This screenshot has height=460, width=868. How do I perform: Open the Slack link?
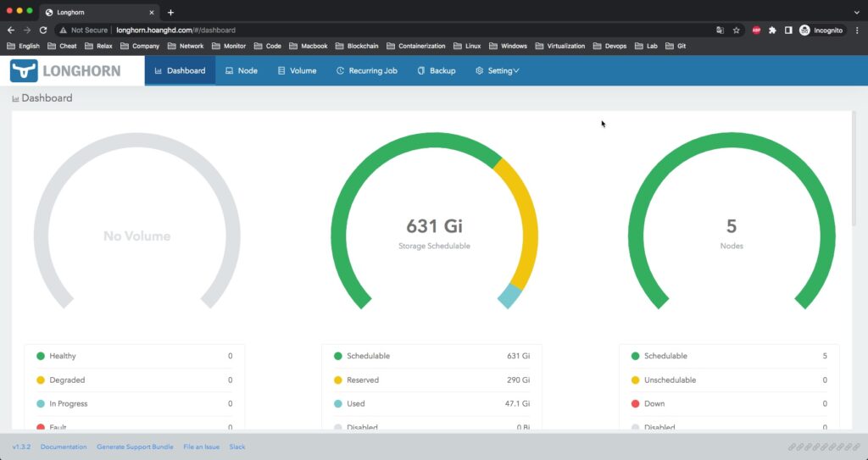coord(237,446)
